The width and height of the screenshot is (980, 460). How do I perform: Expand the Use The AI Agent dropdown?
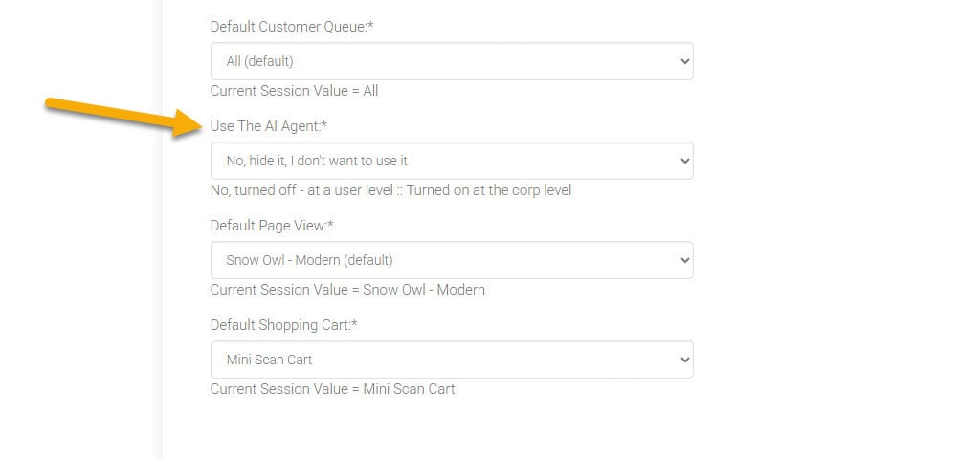451,161
